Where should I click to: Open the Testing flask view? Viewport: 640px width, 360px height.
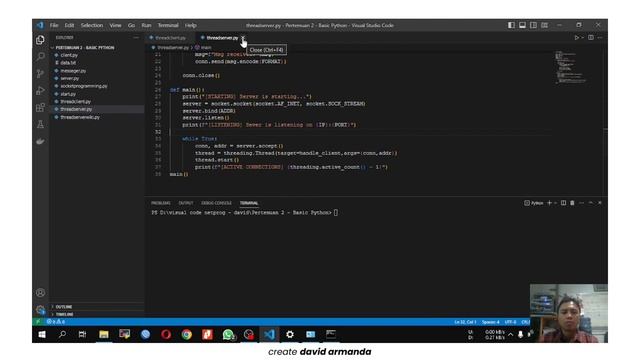(x=40, y=124)
